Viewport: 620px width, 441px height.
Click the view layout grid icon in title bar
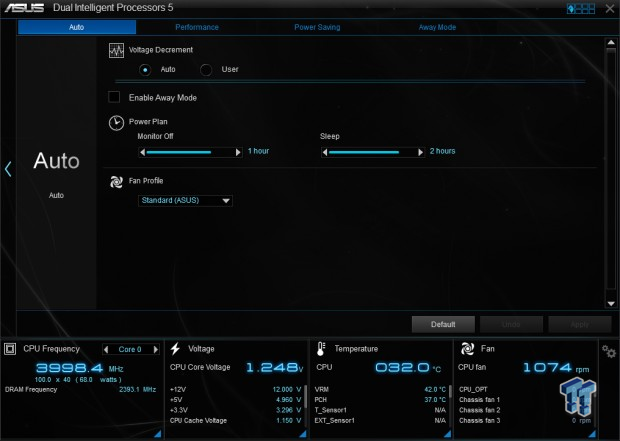[x=580, y=8]
